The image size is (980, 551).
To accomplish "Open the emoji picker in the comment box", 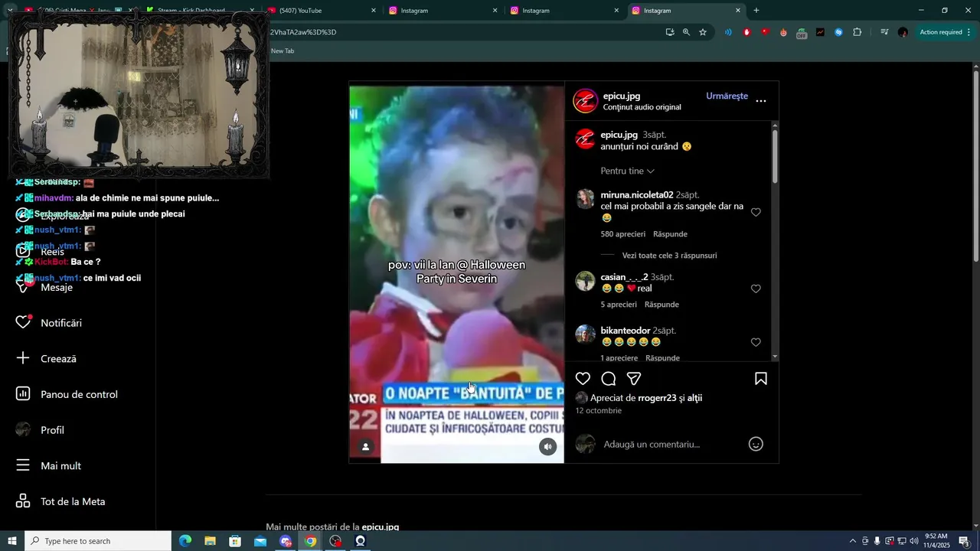I will click(756, 444).
